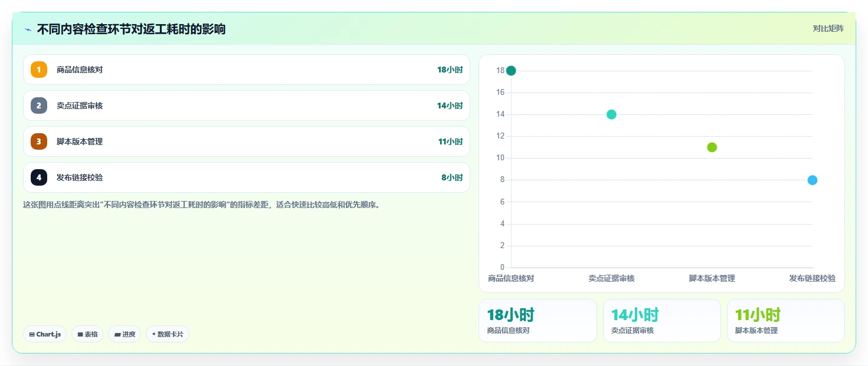This screenshot has height=366, width=868.
Task: Click the 11小时 value in list
Action: (450, 141)
